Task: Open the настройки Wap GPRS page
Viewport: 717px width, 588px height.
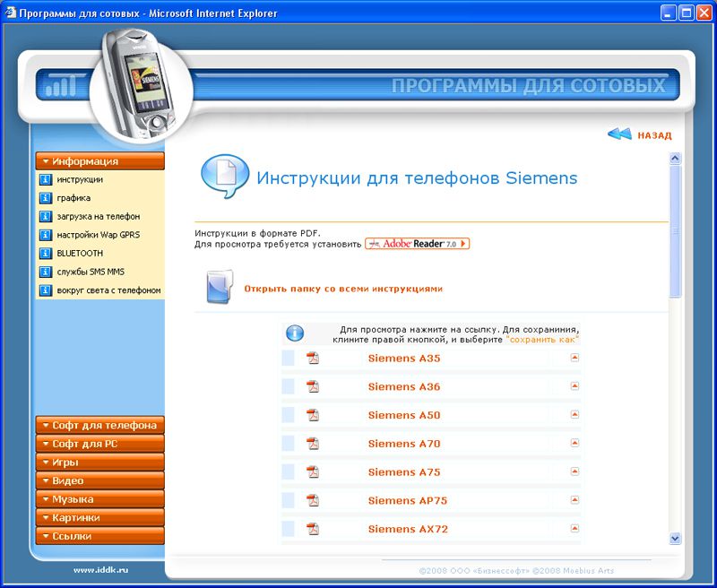Action: tap(99, 235)
